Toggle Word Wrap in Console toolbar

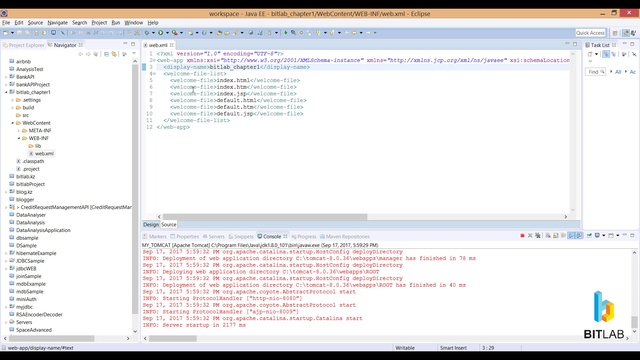[x=563, y=236]
